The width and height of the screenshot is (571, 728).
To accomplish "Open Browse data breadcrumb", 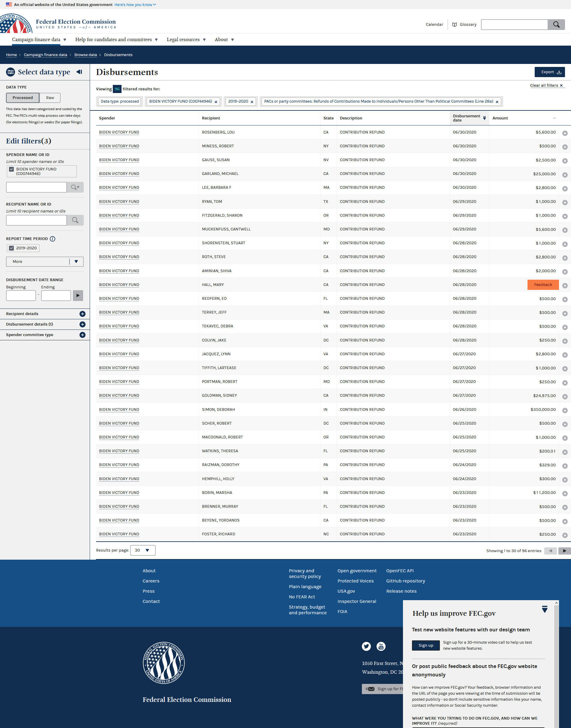I will (86, 55).
